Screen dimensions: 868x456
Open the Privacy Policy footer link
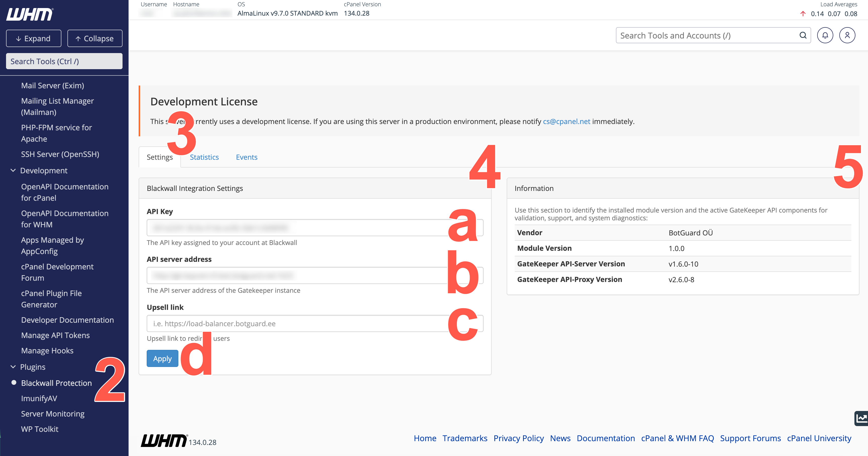(x=519, y=438)
